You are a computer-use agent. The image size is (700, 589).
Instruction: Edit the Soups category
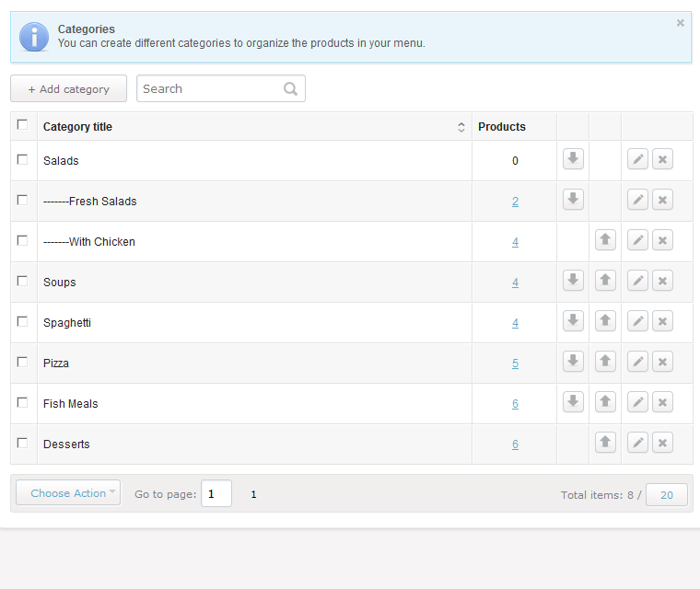pos(637,281)
